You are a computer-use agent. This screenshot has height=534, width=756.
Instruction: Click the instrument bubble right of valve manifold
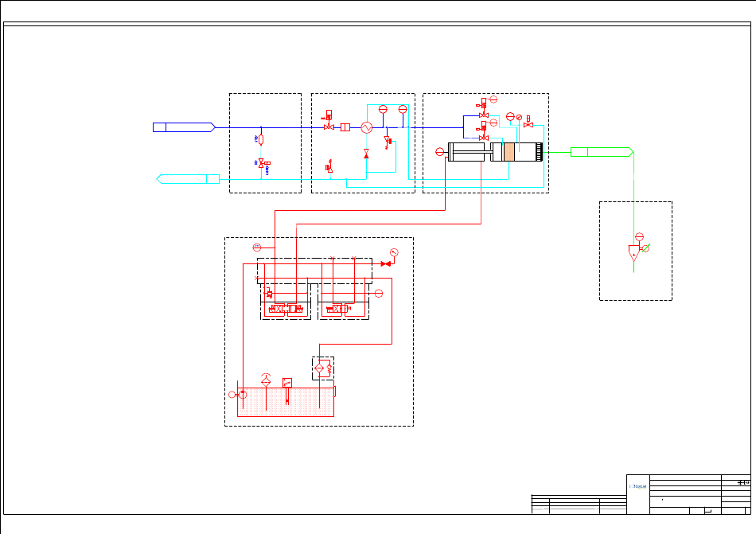[x=379, y=294]
